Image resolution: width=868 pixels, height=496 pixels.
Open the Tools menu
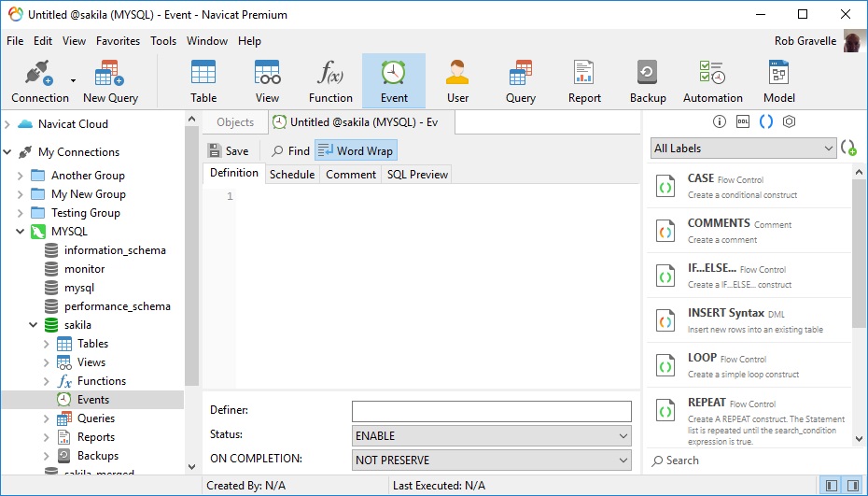[x=163, y=41]
